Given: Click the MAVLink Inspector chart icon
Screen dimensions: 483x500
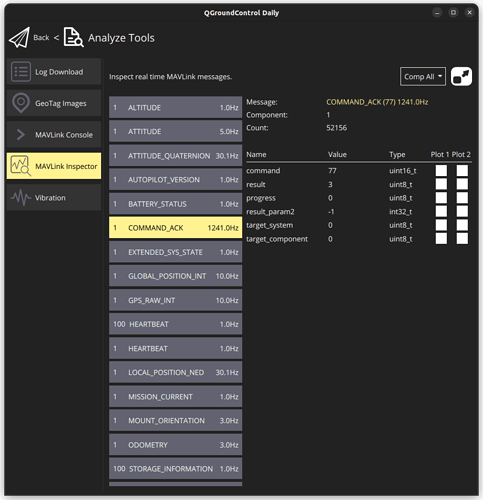Looking at the screenshot, I should (21, 166).
